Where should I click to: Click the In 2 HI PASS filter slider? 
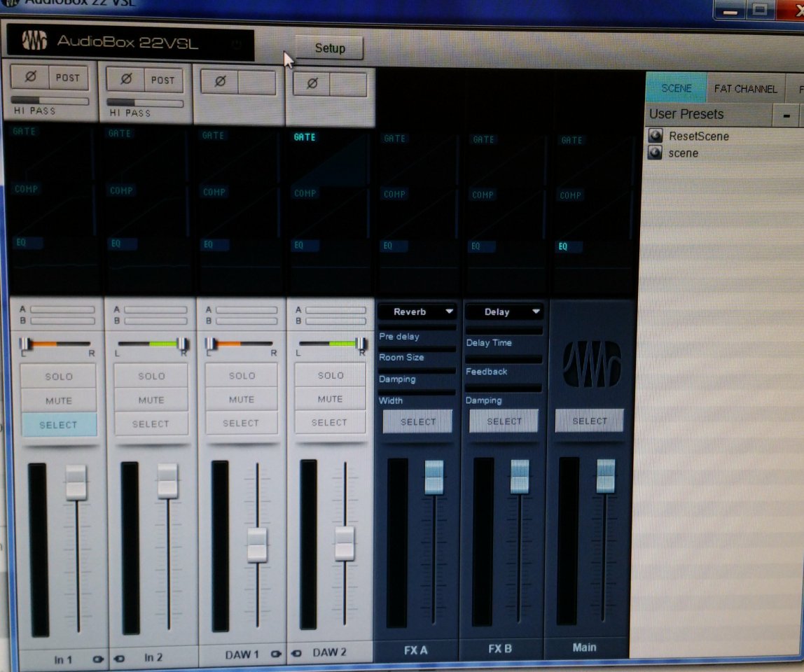tap(145, 102)
